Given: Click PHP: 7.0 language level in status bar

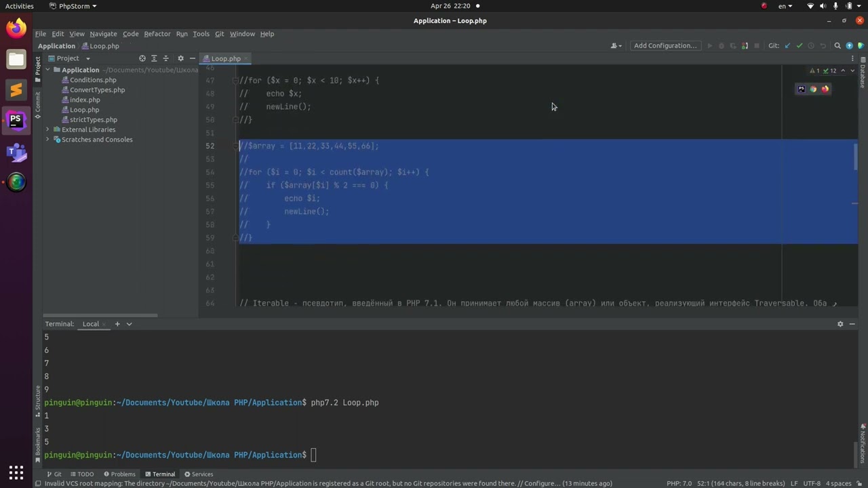Looking at the screenshot, I should (x=679, y=483).
